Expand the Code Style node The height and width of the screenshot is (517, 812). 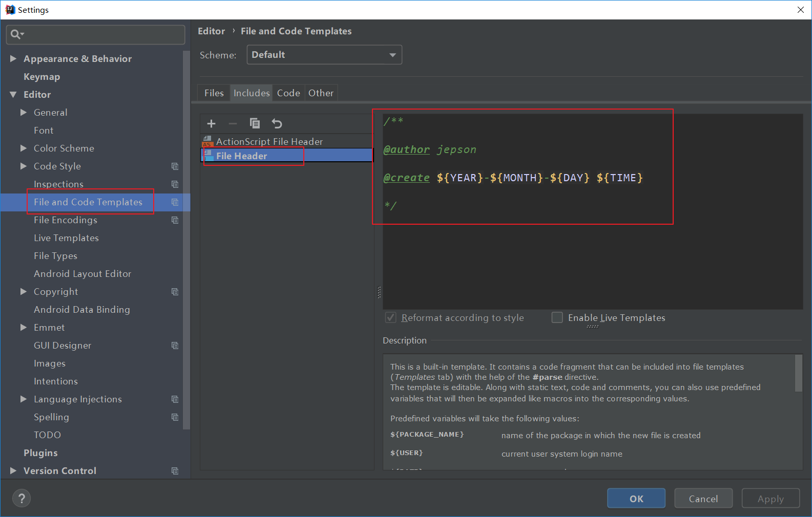[x=24, y=166]
